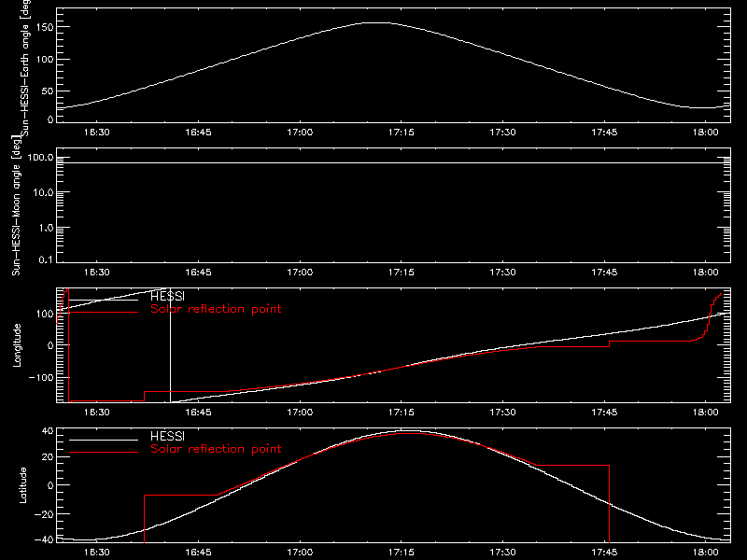Select HESSI legend text in the Longitude plot
Viewport: 747px width, 560px height.
[167, 297]
